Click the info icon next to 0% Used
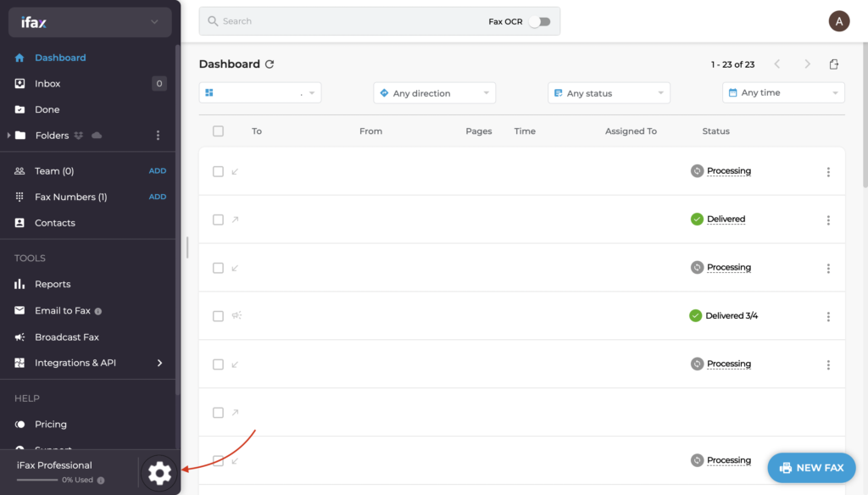 [x=101, y=480]
